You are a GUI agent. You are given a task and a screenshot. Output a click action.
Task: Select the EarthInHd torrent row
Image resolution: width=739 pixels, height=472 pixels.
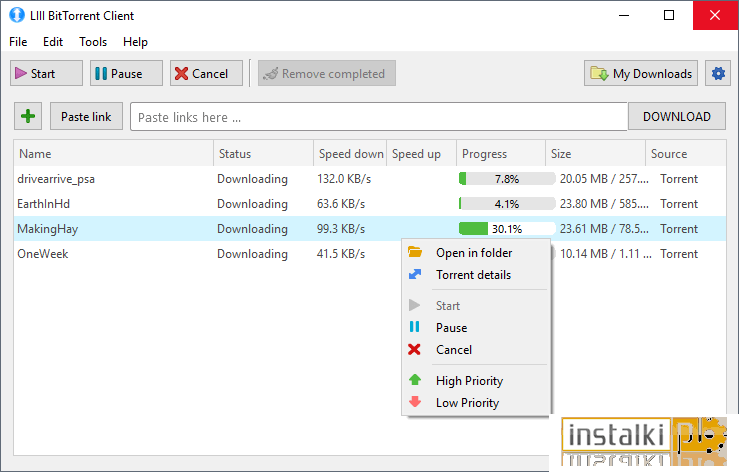370,204
